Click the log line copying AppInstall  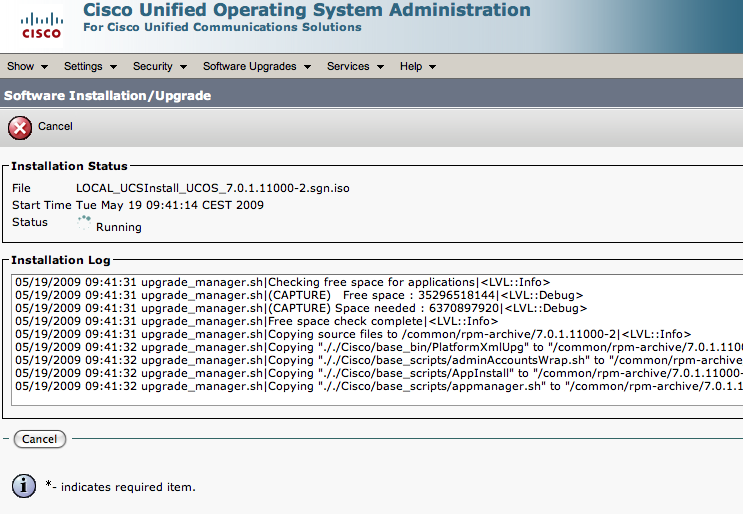(379, 373)
